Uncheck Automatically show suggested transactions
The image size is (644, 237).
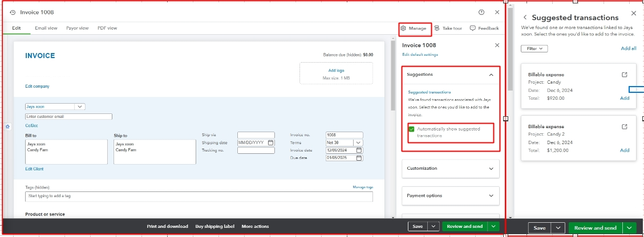pos(411,129)
